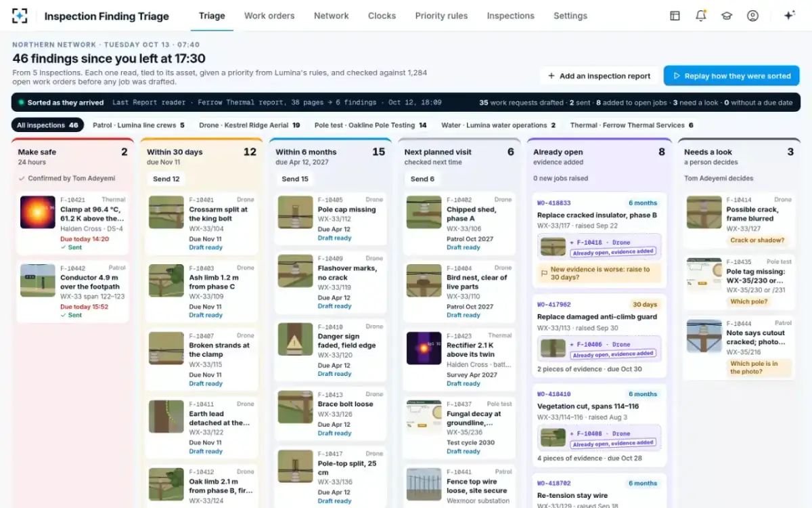Open the Network tab

tap(332, 16)
